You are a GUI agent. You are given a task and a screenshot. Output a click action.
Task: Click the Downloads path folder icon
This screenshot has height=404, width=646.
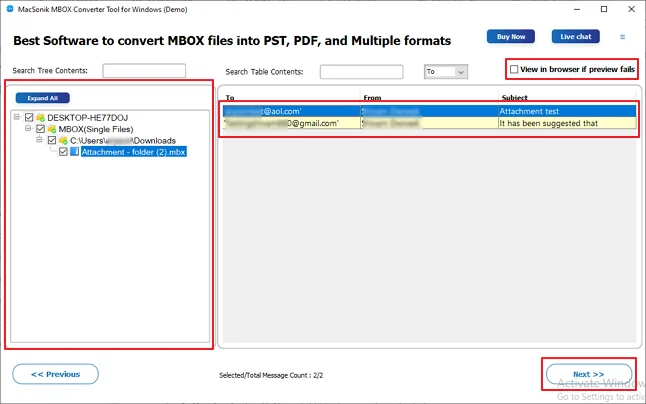pos(63,141)
